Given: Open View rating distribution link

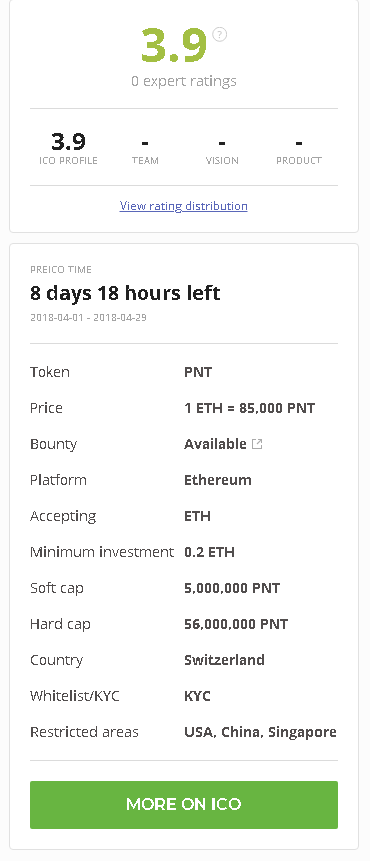Looking at the screenshot, I should click(x=184, y=206).
